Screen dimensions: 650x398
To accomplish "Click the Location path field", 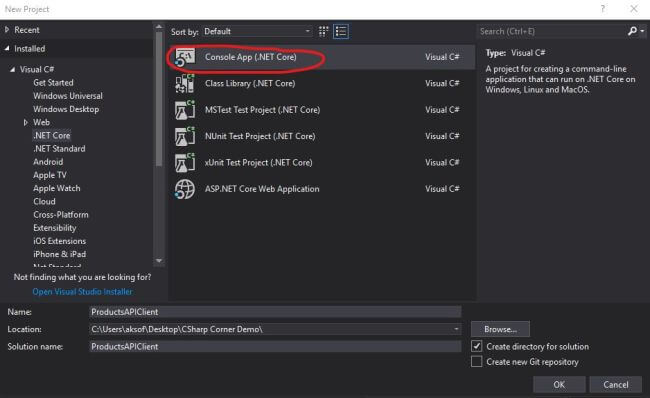I will (275, 329).
